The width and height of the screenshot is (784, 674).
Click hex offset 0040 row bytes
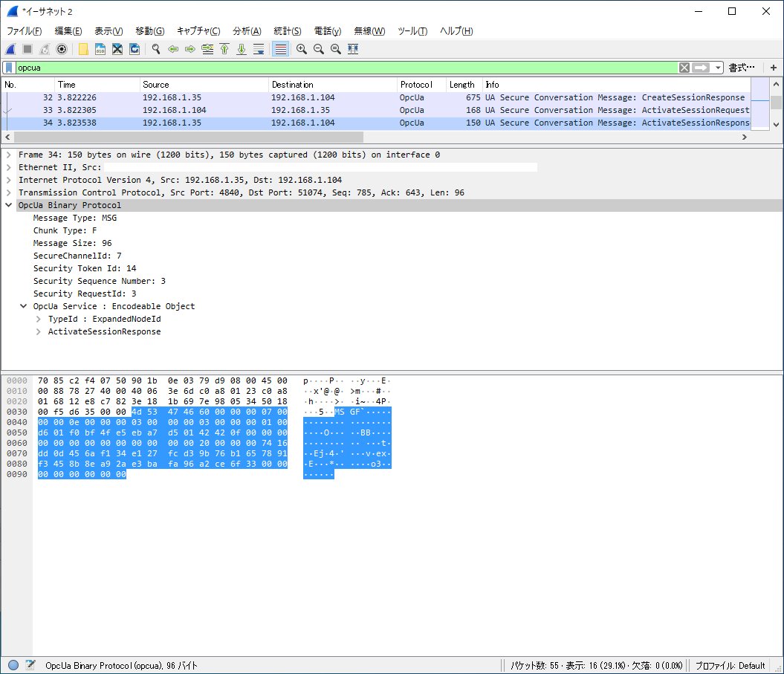pyautogui.click(x=163, y=423)
